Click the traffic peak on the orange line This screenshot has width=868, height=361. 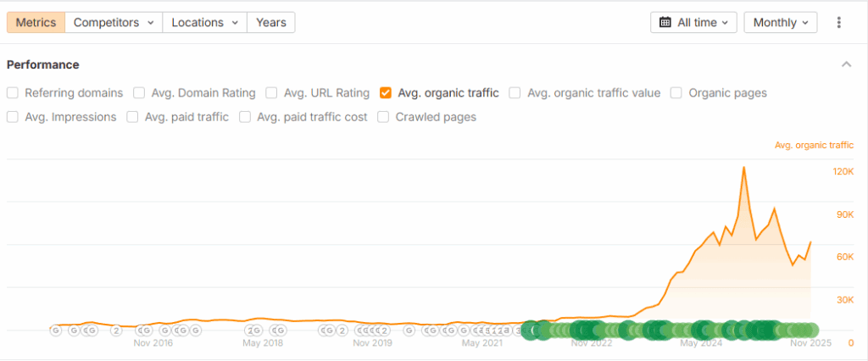(x=743, y=167)
